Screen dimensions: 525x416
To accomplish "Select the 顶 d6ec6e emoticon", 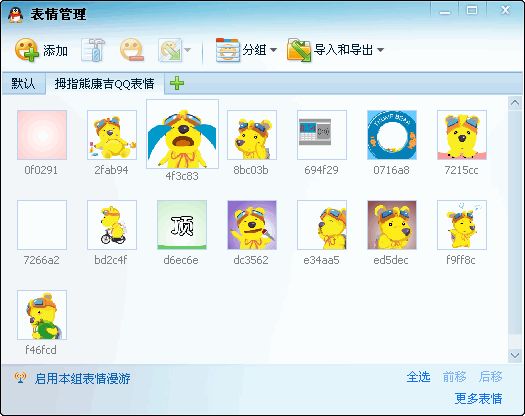I will click(x=182, y=225).
